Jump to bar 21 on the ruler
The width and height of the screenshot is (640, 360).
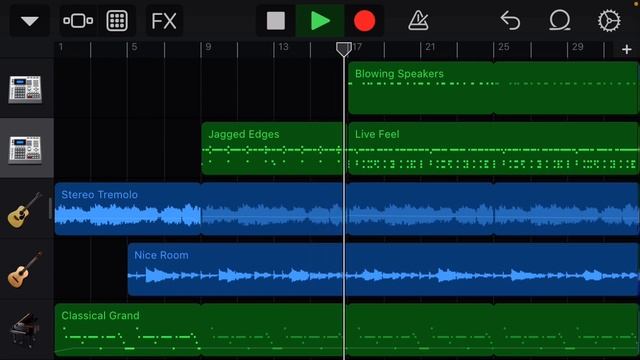430,47
